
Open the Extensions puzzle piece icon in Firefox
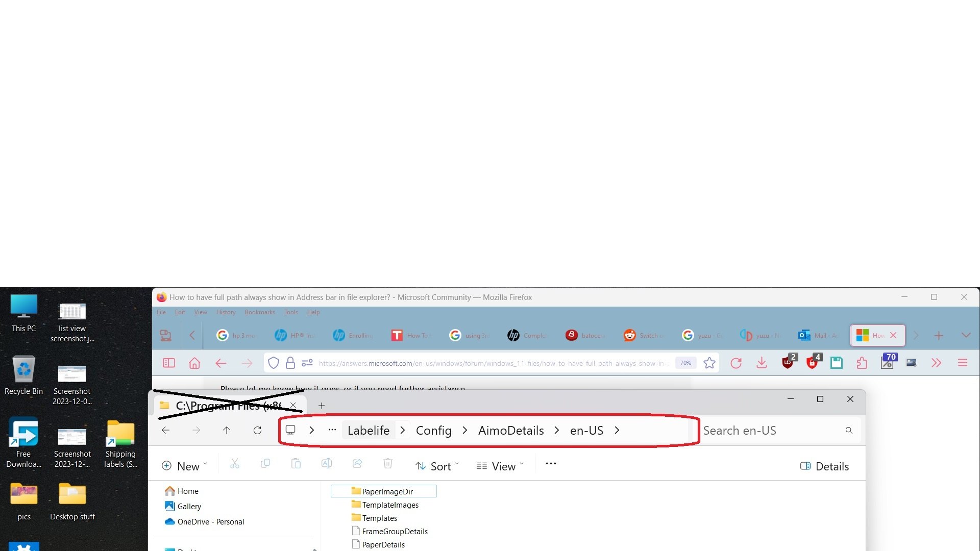click(862, 363)
